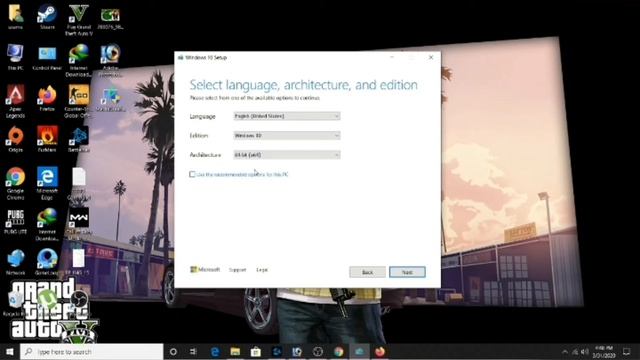Click the network icon in system tray

(x=575, y=351)
